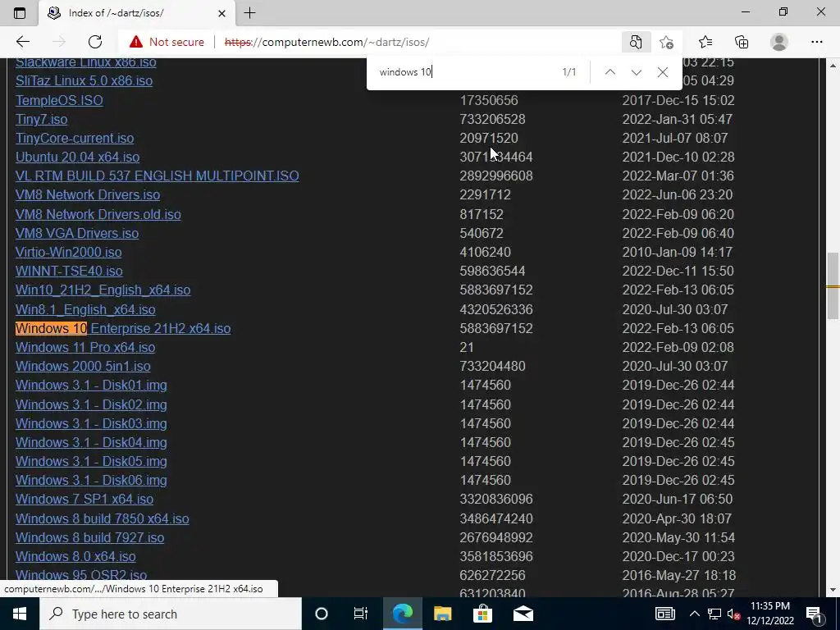Click the Type here to search box

tap(171, 614)
